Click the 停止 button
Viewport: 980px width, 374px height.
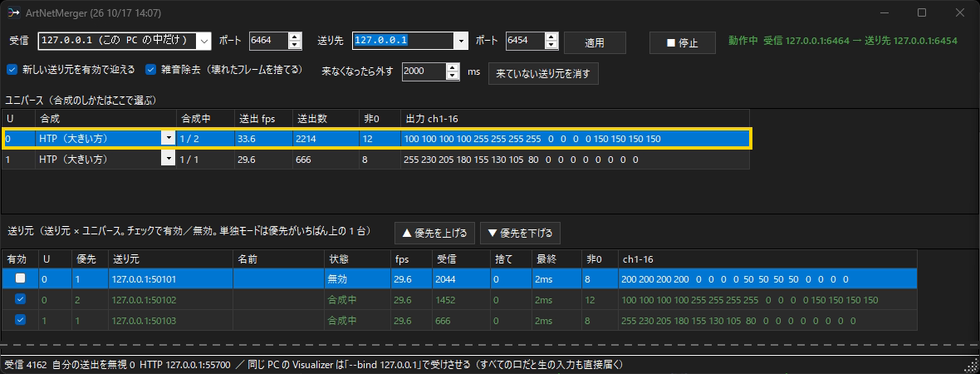point(682,43)
